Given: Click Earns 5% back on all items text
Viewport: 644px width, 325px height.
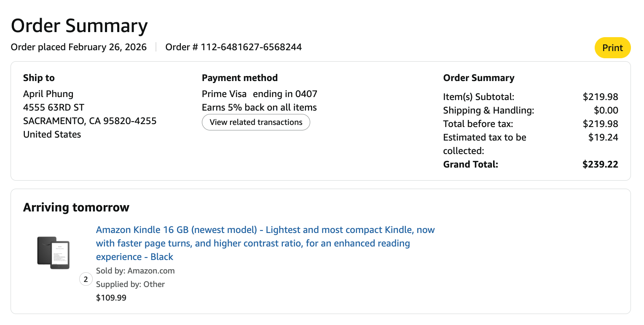Looking at the screenshot, I should pos(259,107).
